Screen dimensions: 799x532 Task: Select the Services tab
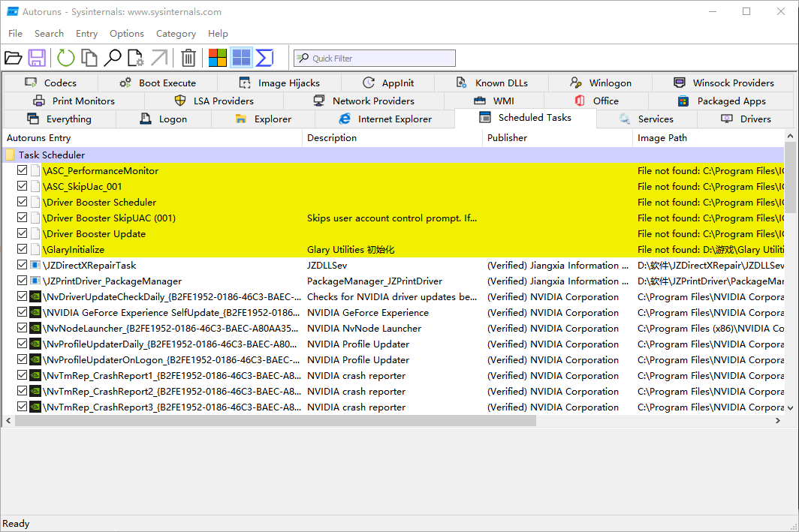pyautogui.click(x=647, y=119)
